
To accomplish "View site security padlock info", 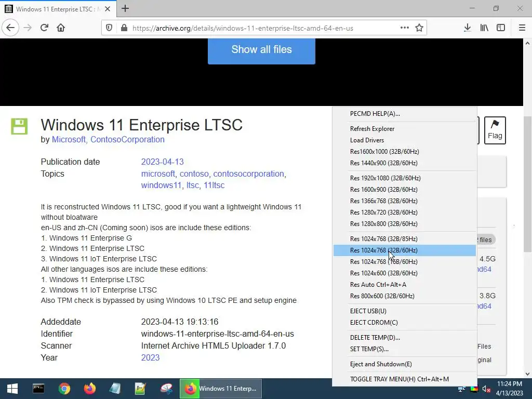I will coord(124,28).
